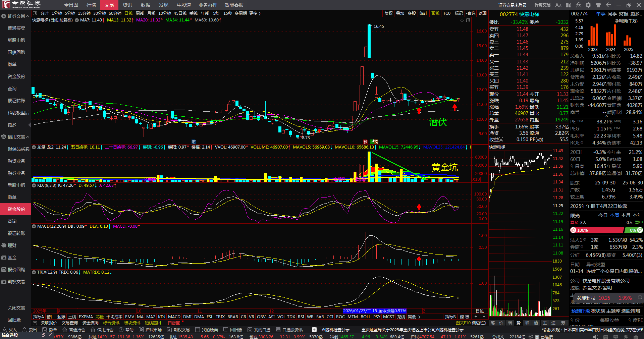Toggle 复权 price adjustment

[x=389, y=13]
